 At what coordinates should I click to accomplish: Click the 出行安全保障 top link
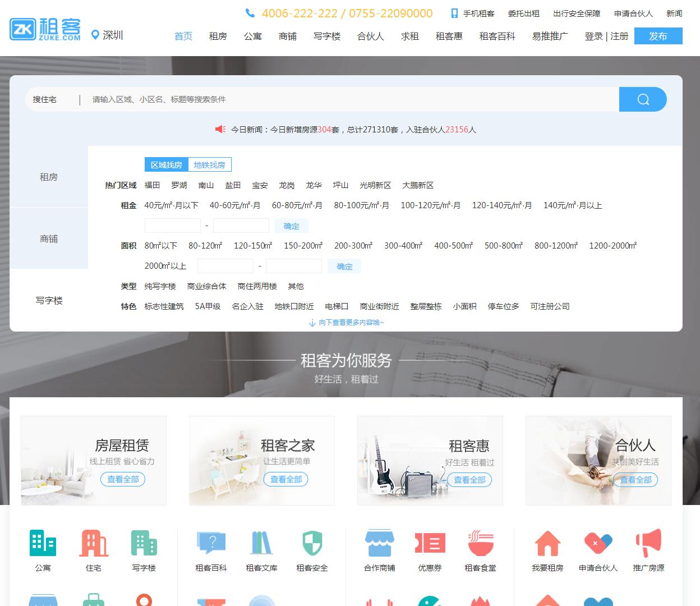pyautogui.click(x=577, y=13)
